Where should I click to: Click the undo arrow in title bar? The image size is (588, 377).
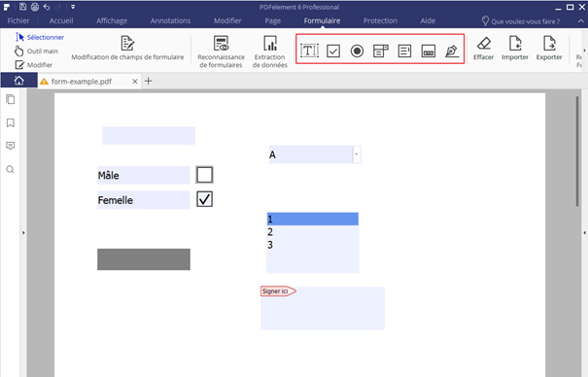[x=47, y=7]
